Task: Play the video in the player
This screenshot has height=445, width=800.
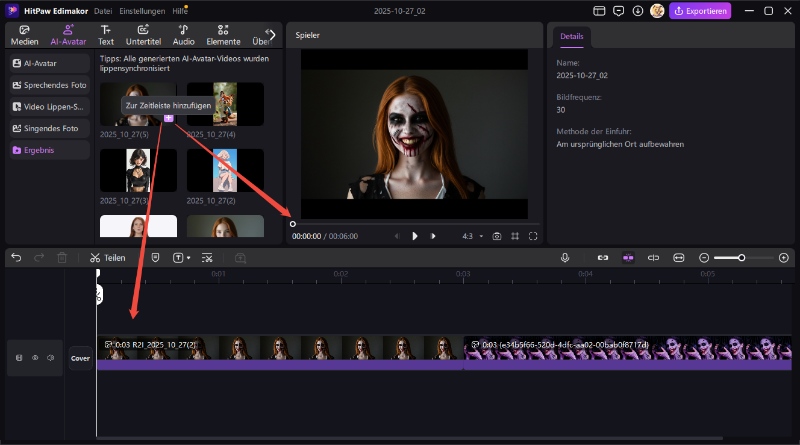Action: 415,236
